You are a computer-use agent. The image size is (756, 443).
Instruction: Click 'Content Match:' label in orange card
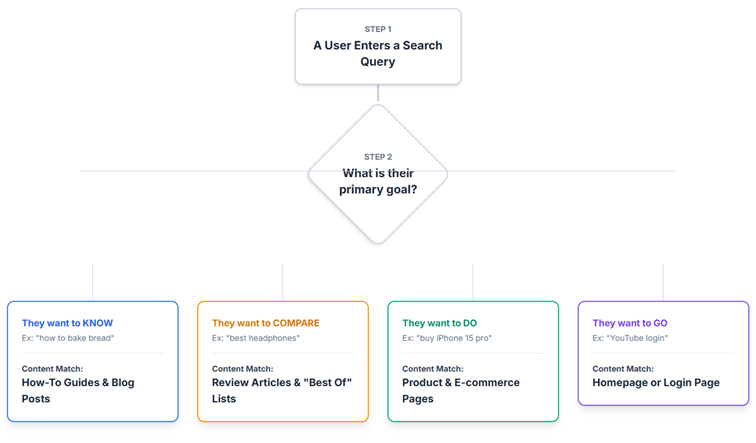(243, 369)
